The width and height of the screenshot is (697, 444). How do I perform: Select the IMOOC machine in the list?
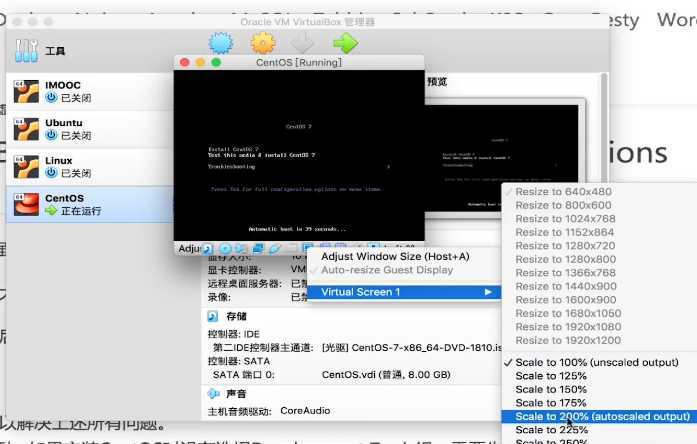point(90,92)
